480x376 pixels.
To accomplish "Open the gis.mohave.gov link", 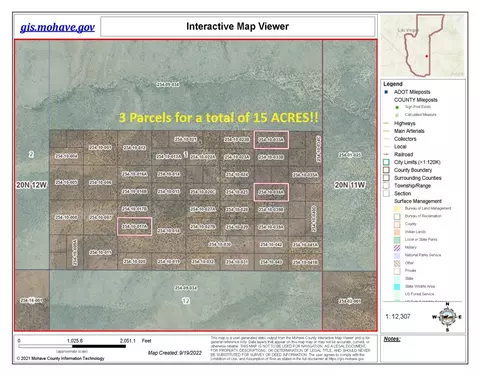I will (x=57, y=27).
